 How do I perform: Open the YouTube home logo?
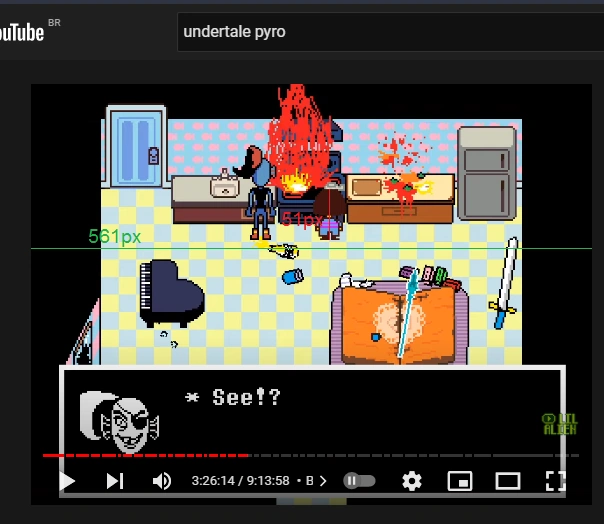pos(22,32)
